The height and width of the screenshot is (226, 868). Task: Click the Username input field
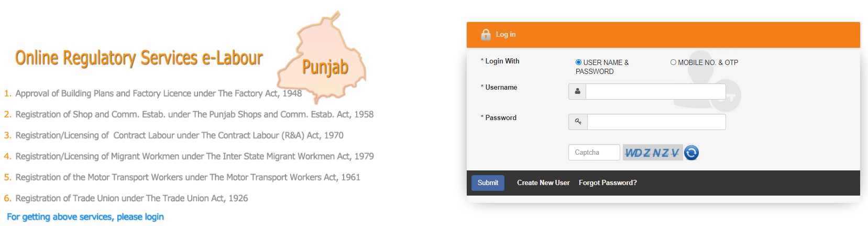[x=655, y=92]
